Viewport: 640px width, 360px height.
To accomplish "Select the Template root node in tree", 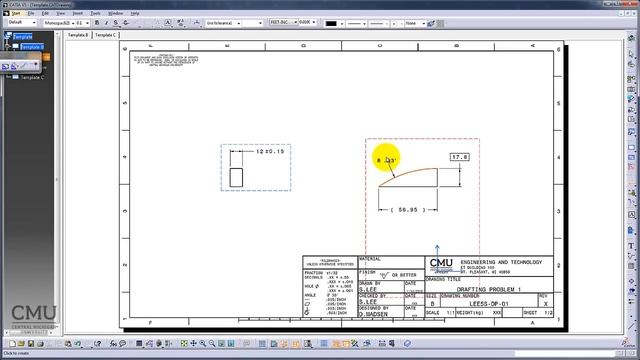I will point(22,37).
